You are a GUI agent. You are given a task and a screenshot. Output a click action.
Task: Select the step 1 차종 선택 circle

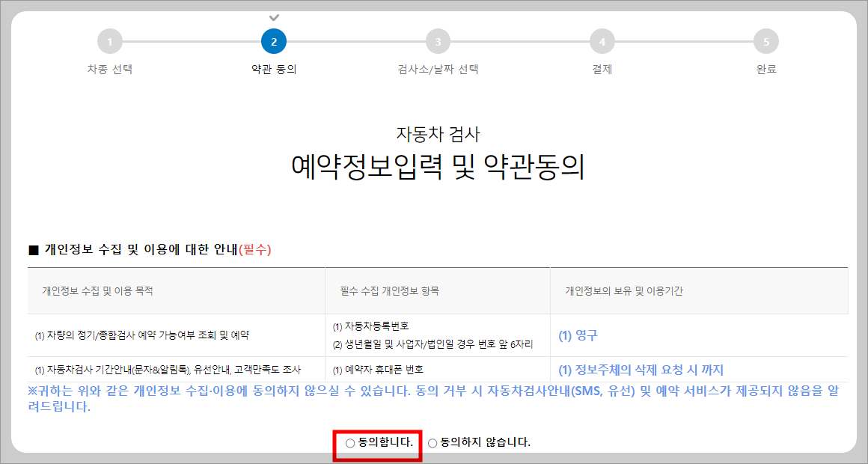[x=109, y=43]
